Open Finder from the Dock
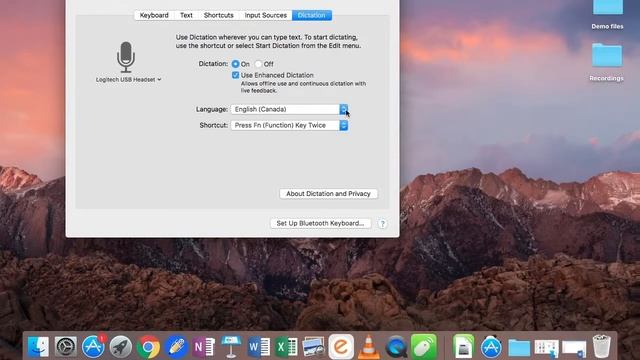This screenshot has height=360, width=640. point(38,347)
